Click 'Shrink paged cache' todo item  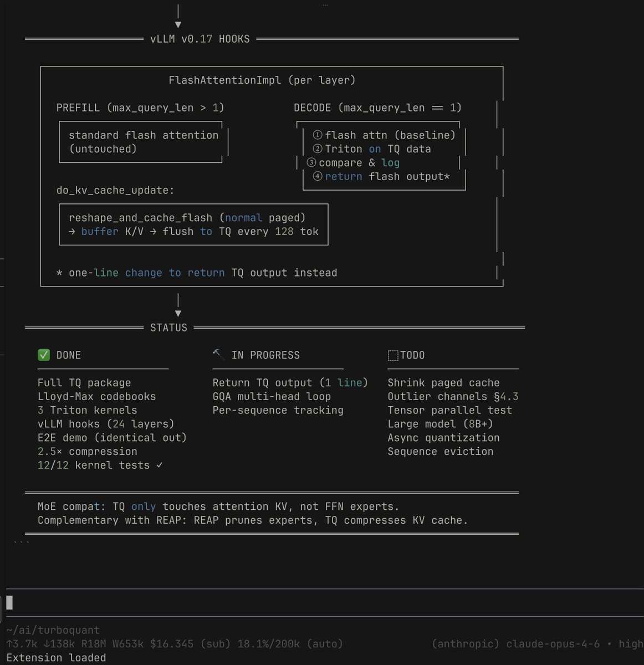click(x=443, y=383)
